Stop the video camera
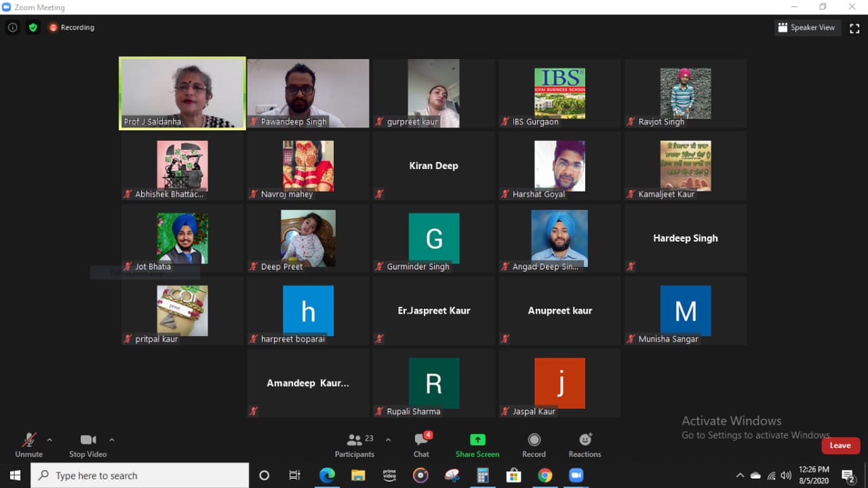 point(87,445)
